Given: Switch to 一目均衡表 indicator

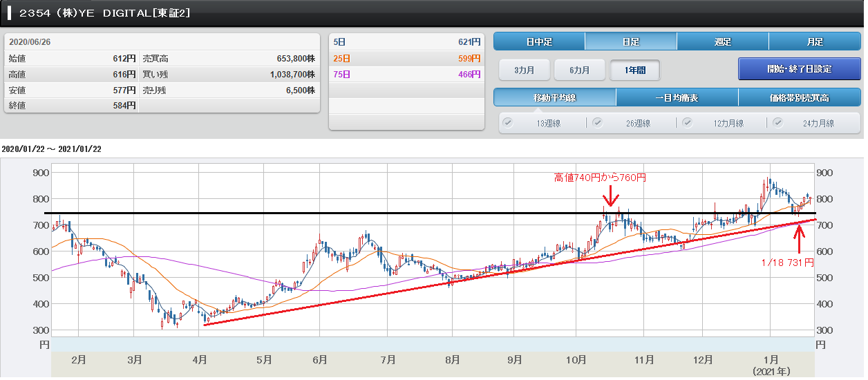Looking at the screenshot, I should click(677, 97).
